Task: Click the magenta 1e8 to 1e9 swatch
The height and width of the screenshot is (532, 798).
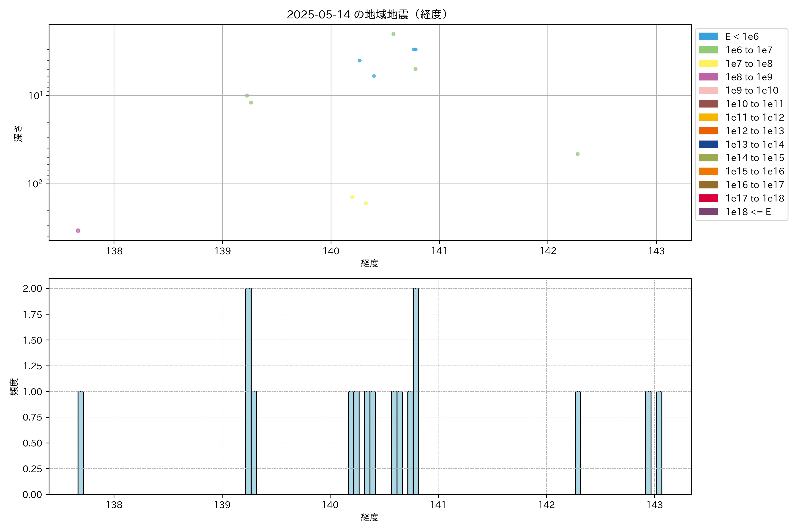Action: [x=708, y=77]
